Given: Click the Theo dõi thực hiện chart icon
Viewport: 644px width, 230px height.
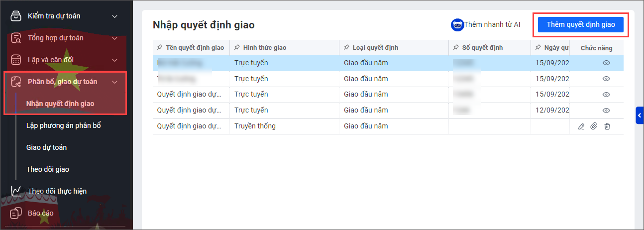Looking at the screenshot, I should point(16,191).
